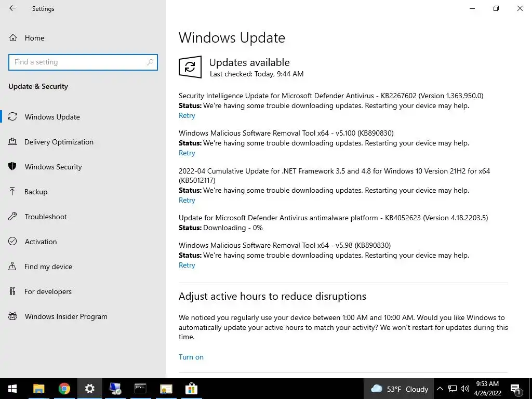532x399 pixels.
Task: Click the back arrow in Settings
Action: pyautogui.click(x=12, y=8)
